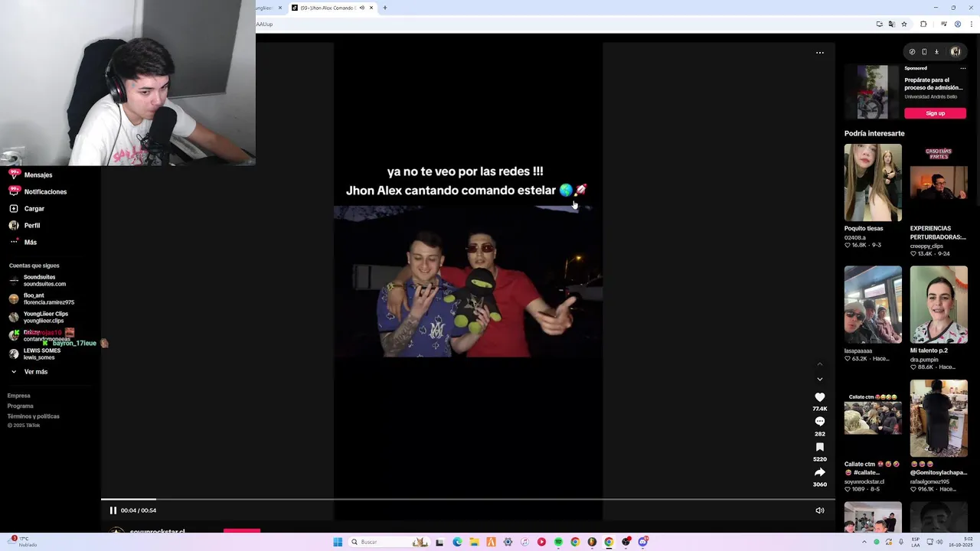The image size is (980, 551).
Task: Share video using the arrow icon
Action: (x=820, y=472)
